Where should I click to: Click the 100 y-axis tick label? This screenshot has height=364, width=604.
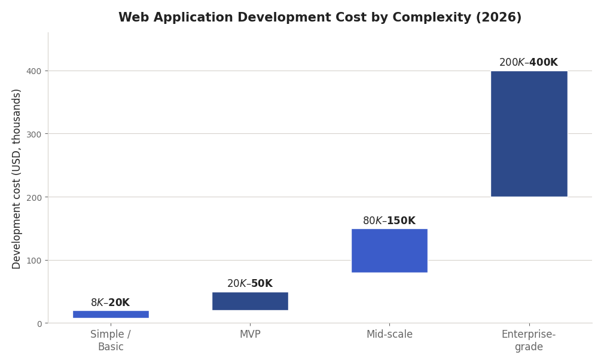pyautogui.click(x=34, y=261)
